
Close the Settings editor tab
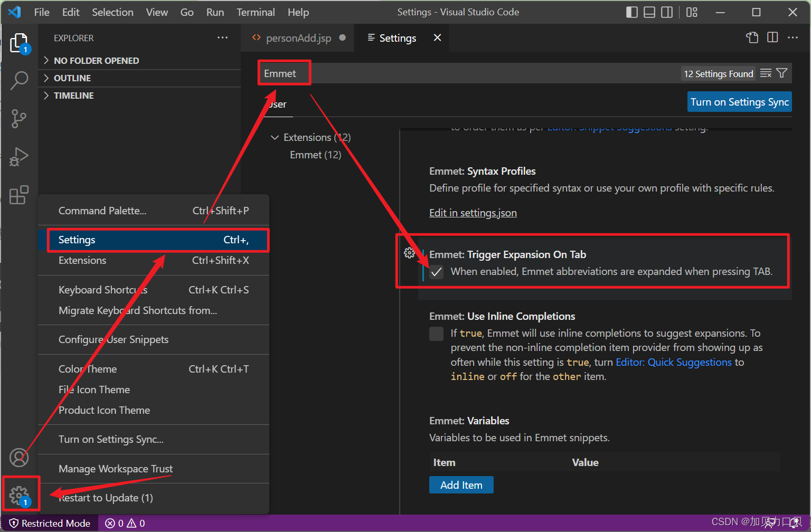(437, 37)
